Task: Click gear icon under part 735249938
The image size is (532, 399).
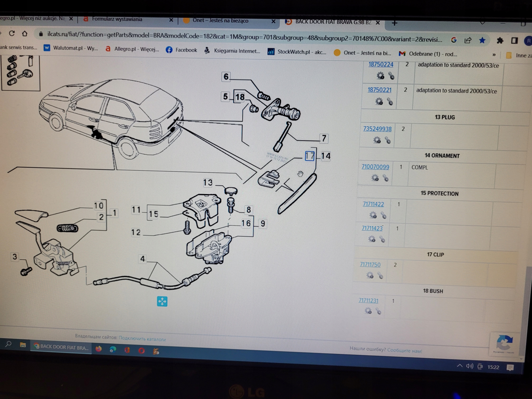Action: click(x=377, y=140)
